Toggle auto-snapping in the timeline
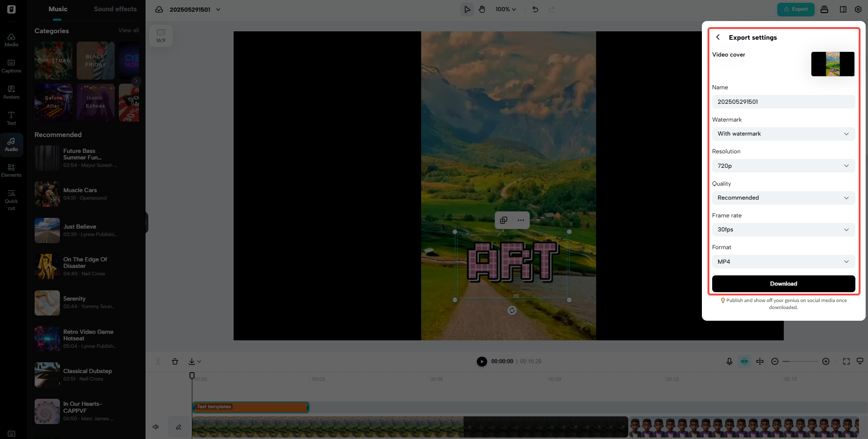This screenshot has width=868, height=439. click(x=744, y=361)
